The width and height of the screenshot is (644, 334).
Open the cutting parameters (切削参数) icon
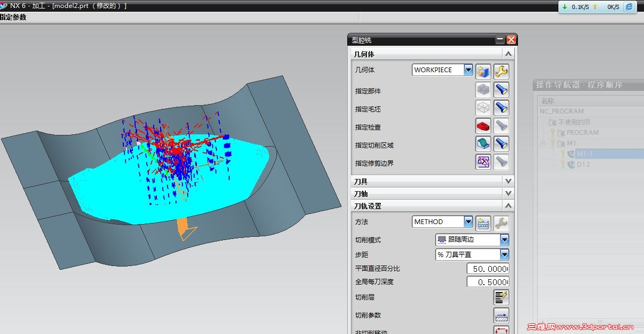501,315
